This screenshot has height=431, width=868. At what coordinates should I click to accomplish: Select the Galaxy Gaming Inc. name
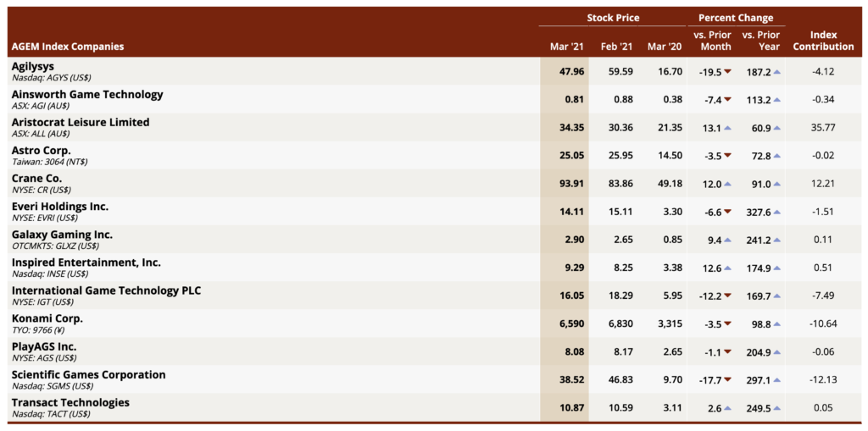(62, 235)
